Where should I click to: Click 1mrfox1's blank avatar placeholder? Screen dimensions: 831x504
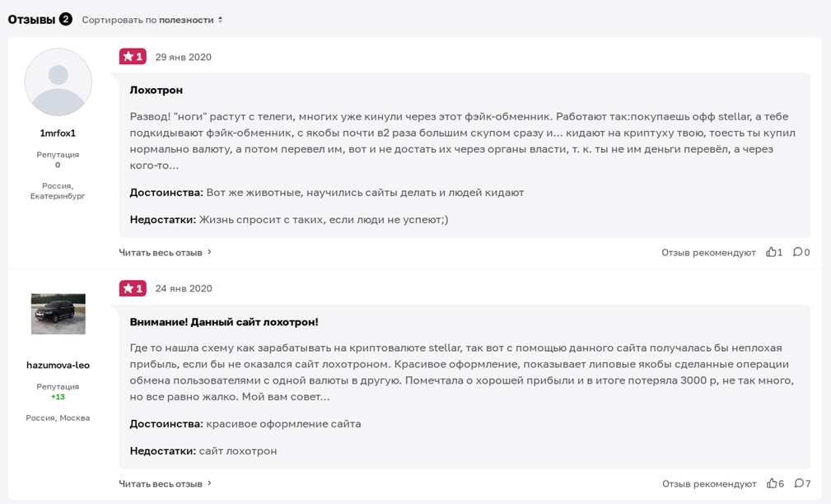(x=58, y=82)
